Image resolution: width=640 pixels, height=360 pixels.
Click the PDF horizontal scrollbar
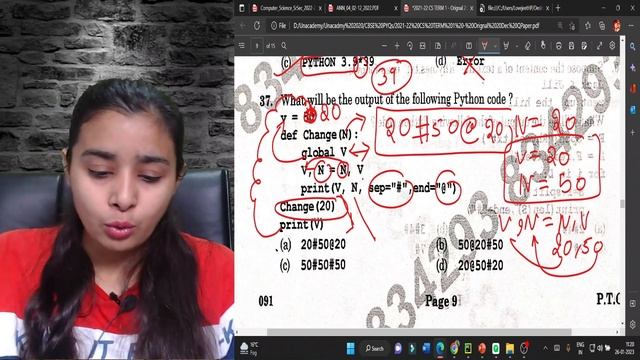pyautogui.click(x=419, y=332)
